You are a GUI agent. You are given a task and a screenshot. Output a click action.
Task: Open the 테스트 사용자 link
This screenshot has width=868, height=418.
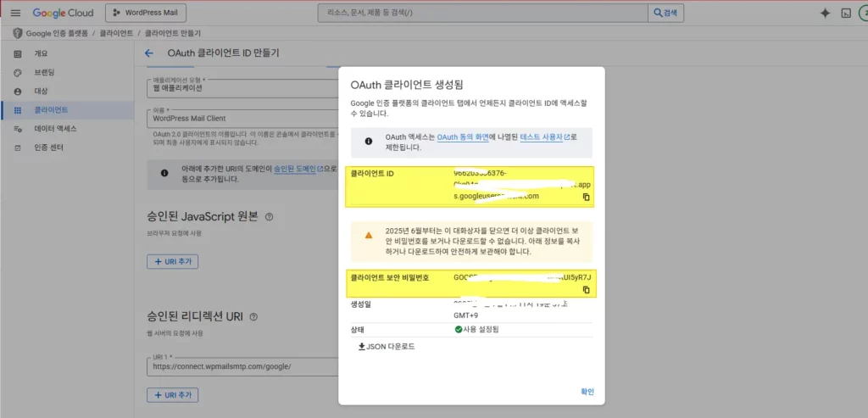(545, 137)
